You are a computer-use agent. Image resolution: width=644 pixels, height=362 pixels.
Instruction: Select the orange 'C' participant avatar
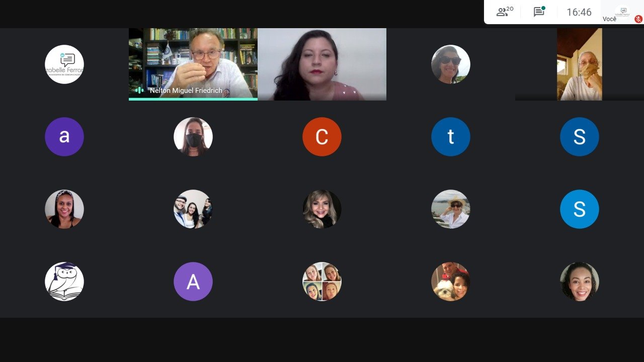pos(322,137)
